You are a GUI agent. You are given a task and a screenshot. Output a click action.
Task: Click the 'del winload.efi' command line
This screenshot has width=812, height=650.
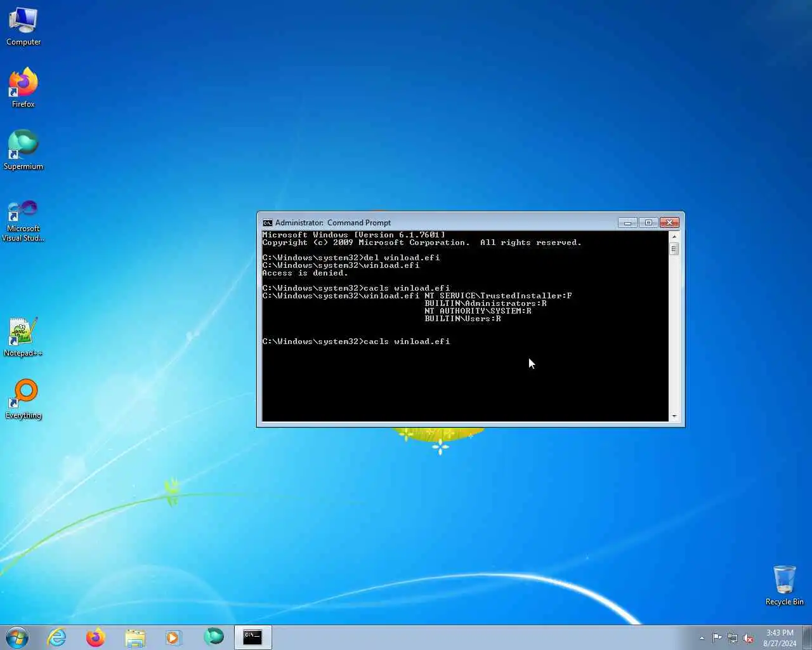[x=351, y=258]
